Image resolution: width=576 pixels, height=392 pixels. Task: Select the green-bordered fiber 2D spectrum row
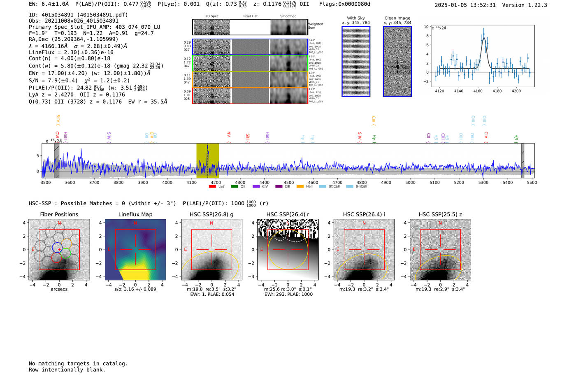pos(250,63)
